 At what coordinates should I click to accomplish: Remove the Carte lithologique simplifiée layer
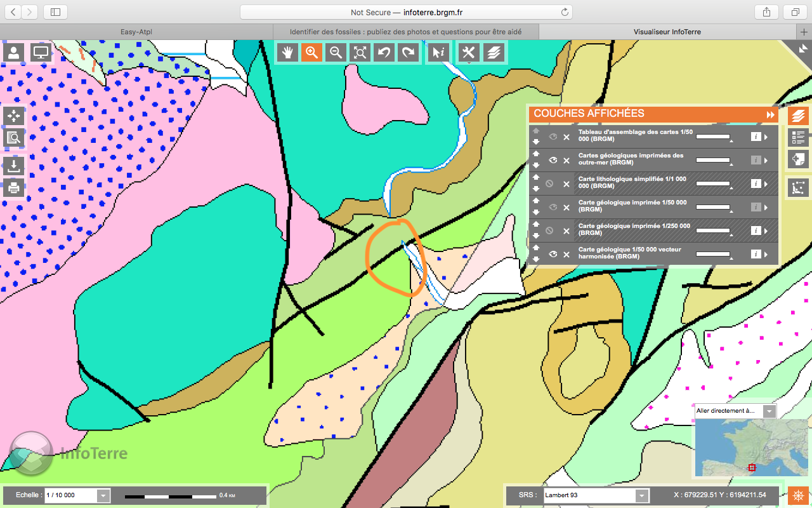point(566,184)
